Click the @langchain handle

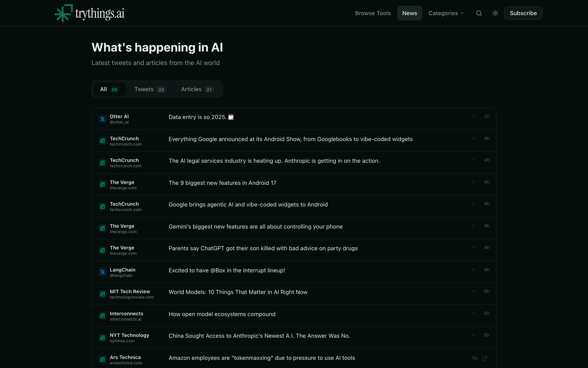[x=121, y=276]
